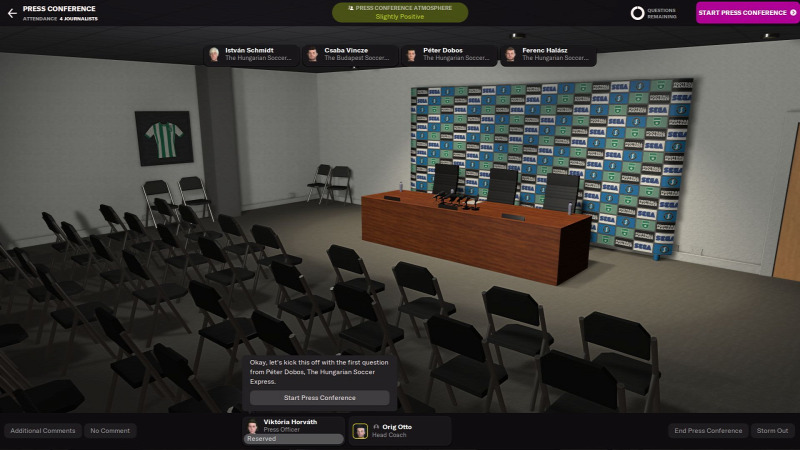Select journalist Ferenc Halász
This screenshot has width=800, height=450.
[x=548, y=55]
